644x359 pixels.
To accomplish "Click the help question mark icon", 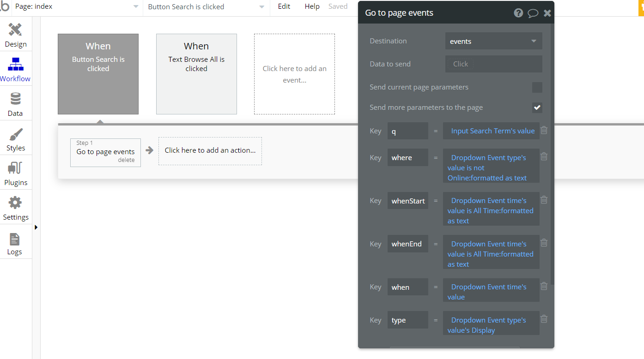I will click(x=518, y=13).
